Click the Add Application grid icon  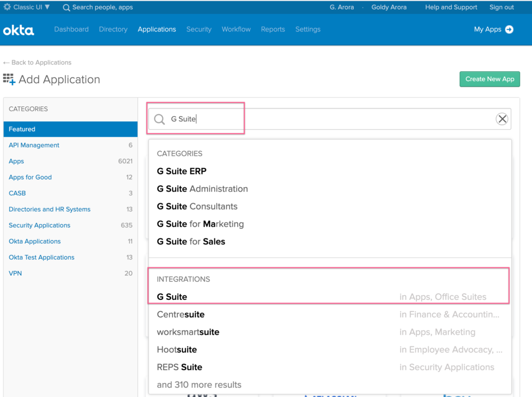(x=9, y=80)
